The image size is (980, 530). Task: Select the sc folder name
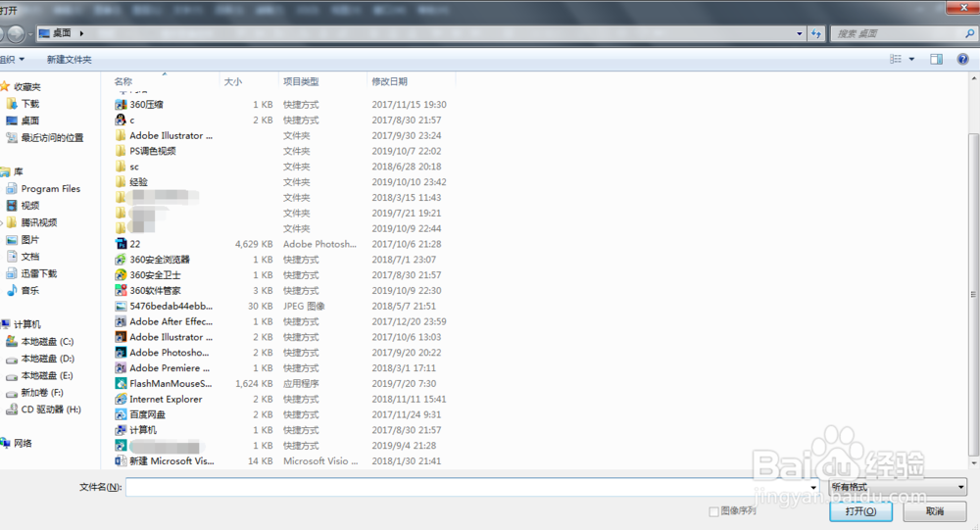pyautogui.click(x=134, y=167)
